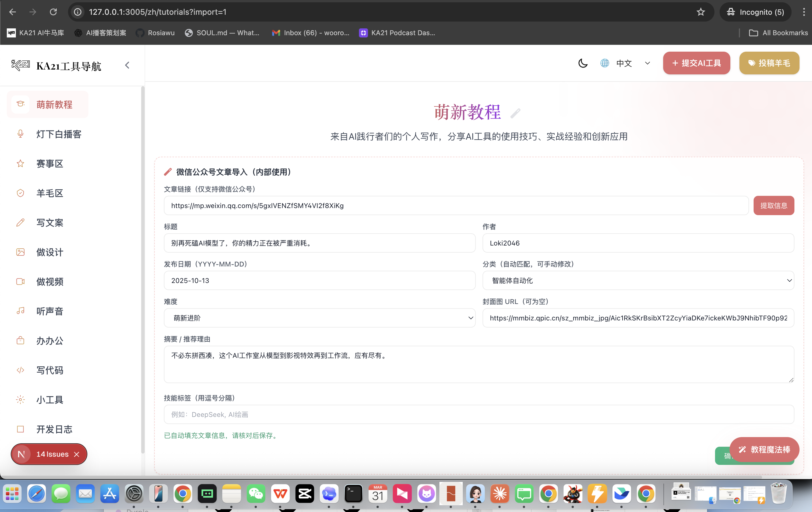Click the 提交AI工具 button
Screen dimensions: 812x512
point(696,63)
